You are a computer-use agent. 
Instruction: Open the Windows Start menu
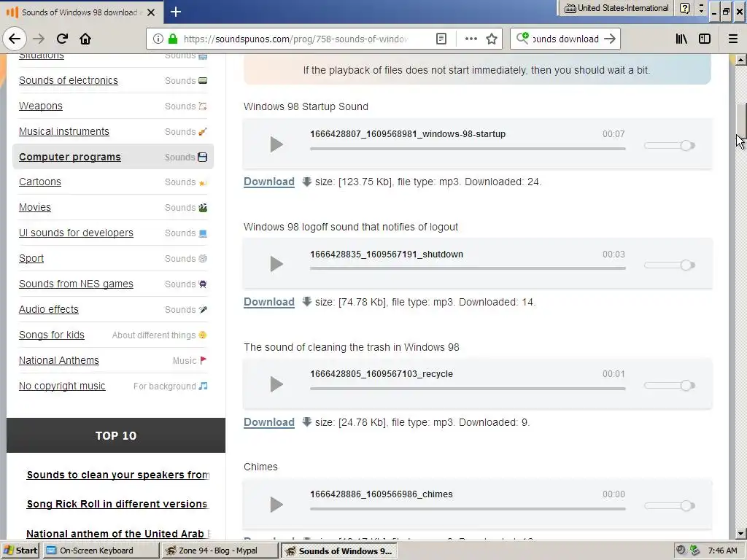20,551
